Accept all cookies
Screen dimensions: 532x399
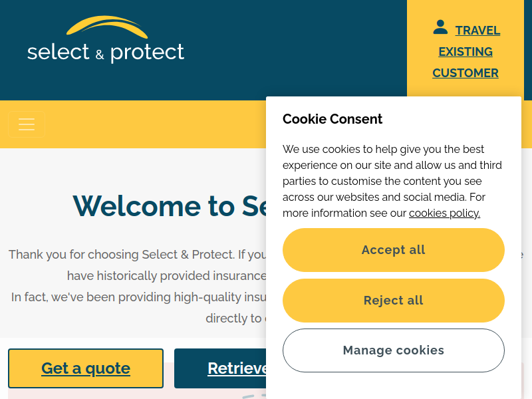pos(393,250)
